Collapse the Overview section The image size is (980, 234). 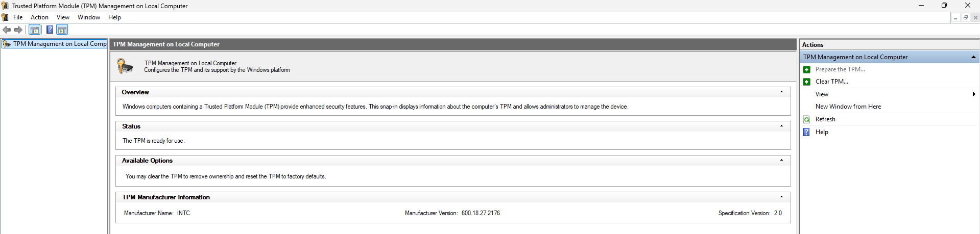(x=781, y=92)
